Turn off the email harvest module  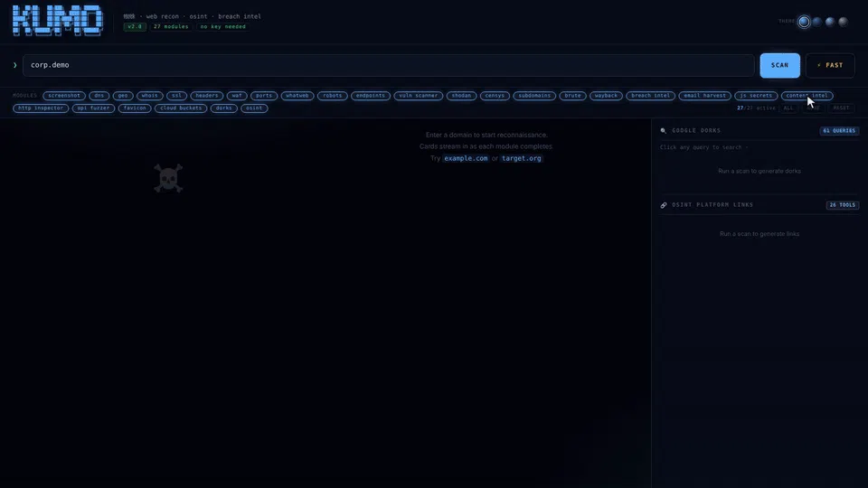[x=704, y=96]
